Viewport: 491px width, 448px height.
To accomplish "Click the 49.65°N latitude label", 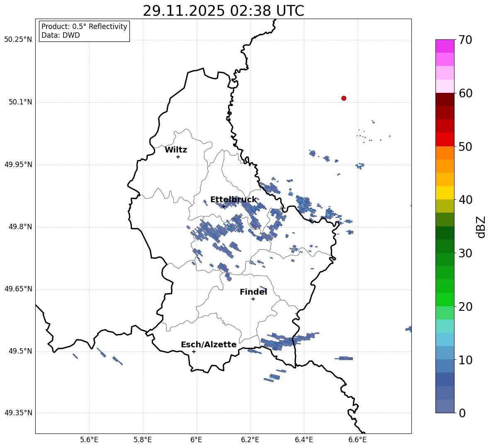I will tap(18, 289).
